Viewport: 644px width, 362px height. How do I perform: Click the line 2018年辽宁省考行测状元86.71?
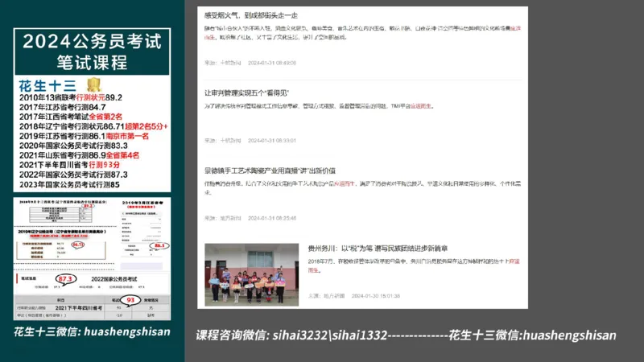[x=93, y=126]
